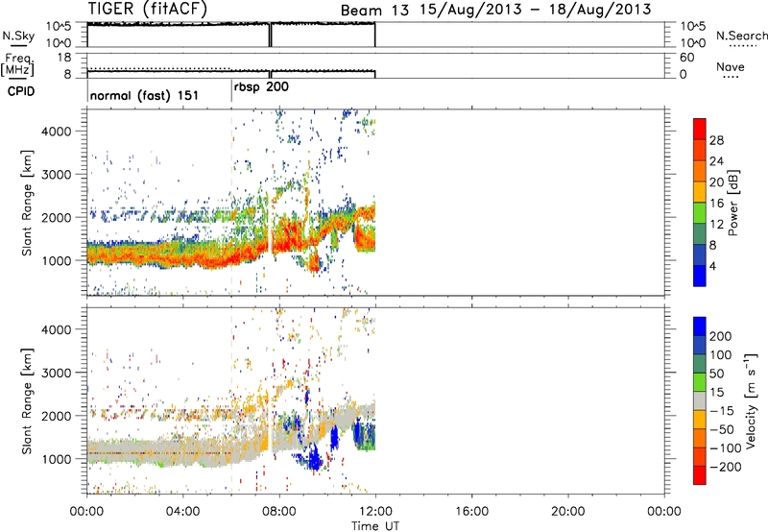Click the red bottom of the Velocity color bar
Viewport: 768px width, 532px height.
click(x=700, y=475)
